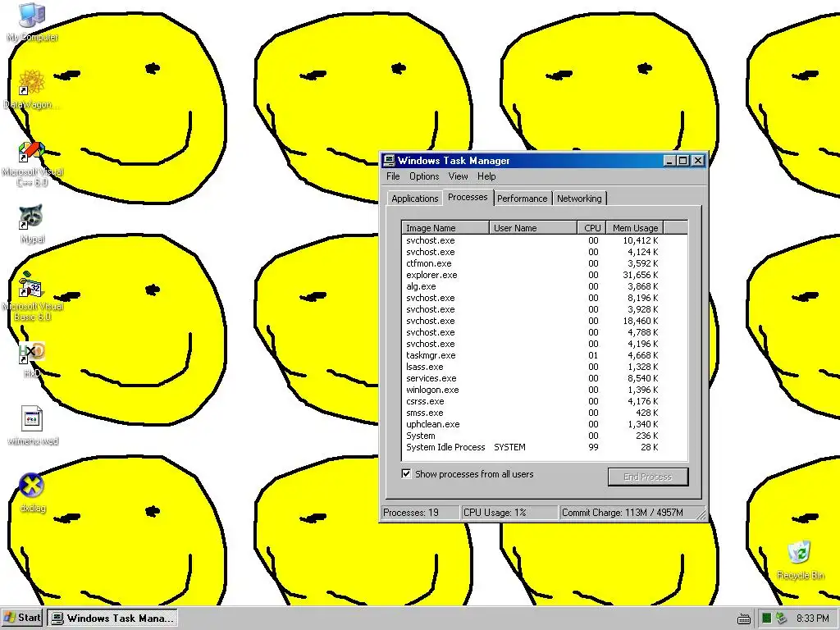Click the Task Manager title bar icon
Screen dimensions: 840x630
[389, 161]
